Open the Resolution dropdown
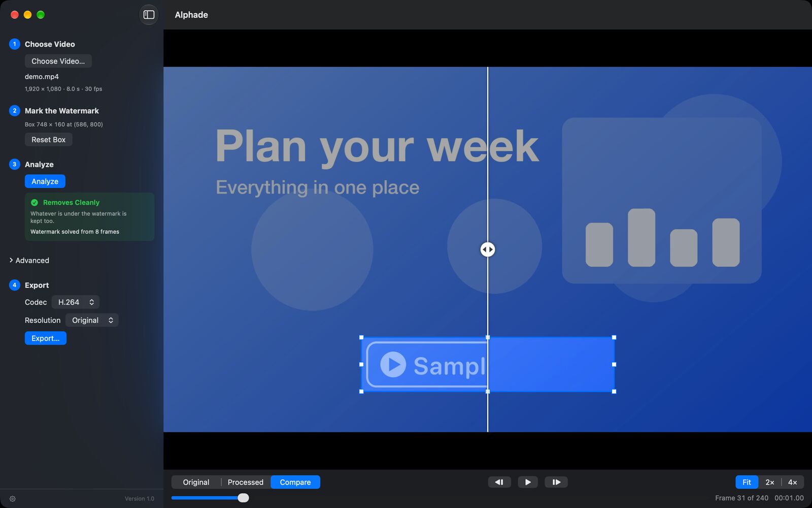Image resolution: width=812 pixels, height=508 pixels. click(92, 320)
